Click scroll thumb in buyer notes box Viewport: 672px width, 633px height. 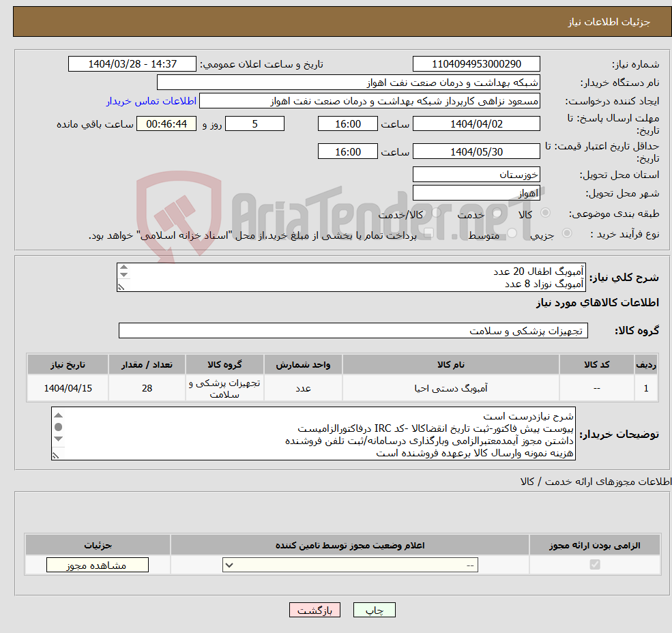click(59, 427)
